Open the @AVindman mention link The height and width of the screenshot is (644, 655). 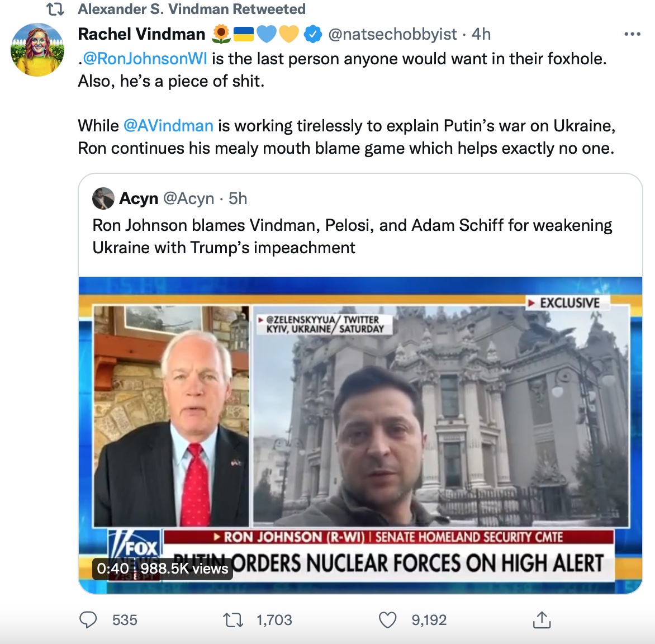tap(168, 125)
